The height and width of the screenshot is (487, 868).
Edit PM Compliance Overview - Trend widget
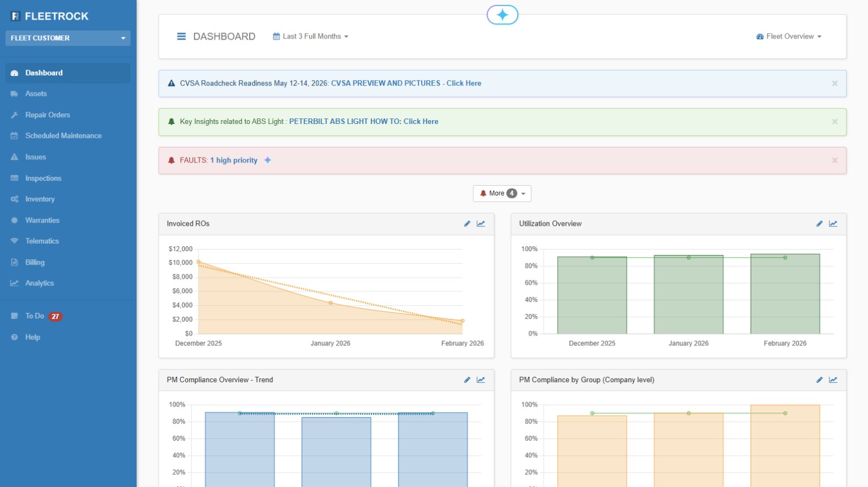467,380
